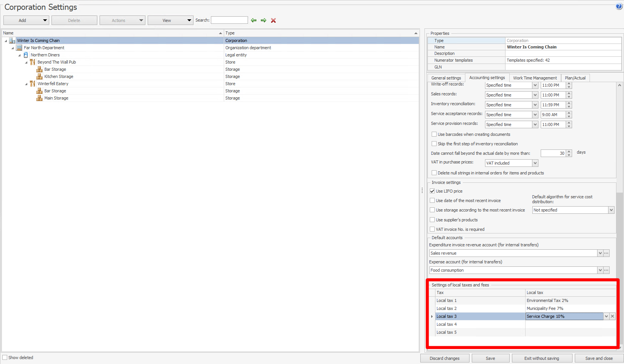Click the GLN property row

tap(524, 67)
